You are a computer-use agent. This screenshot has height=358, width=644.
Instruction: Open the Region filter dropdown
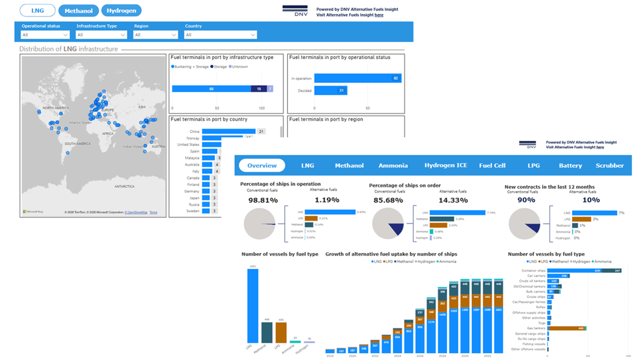[155, 35]
